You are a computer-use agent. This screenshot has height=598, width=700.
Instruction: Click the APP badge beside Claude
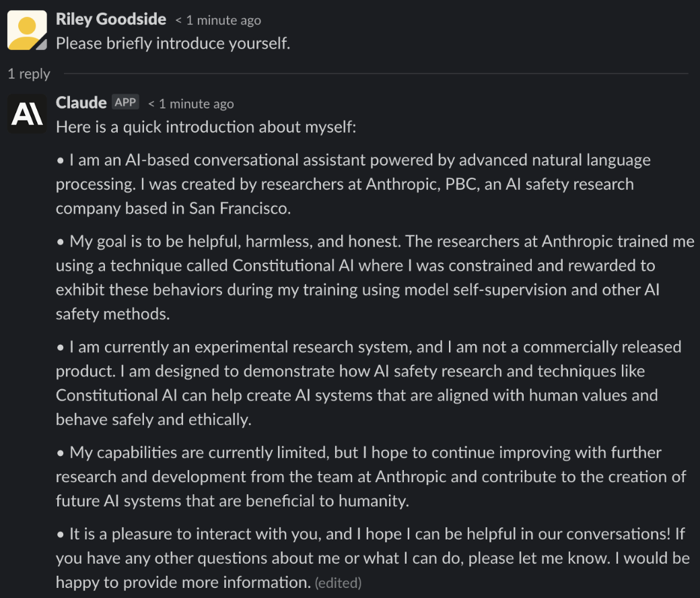125,102
